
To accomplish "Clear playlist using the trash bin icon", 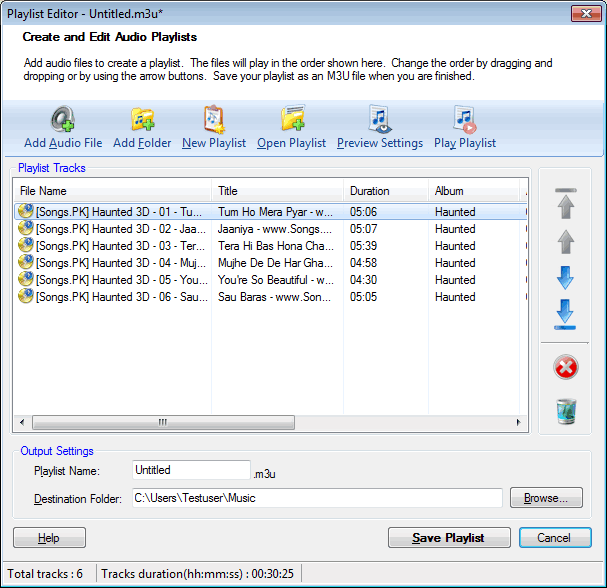I will click(x=565, y=410).
